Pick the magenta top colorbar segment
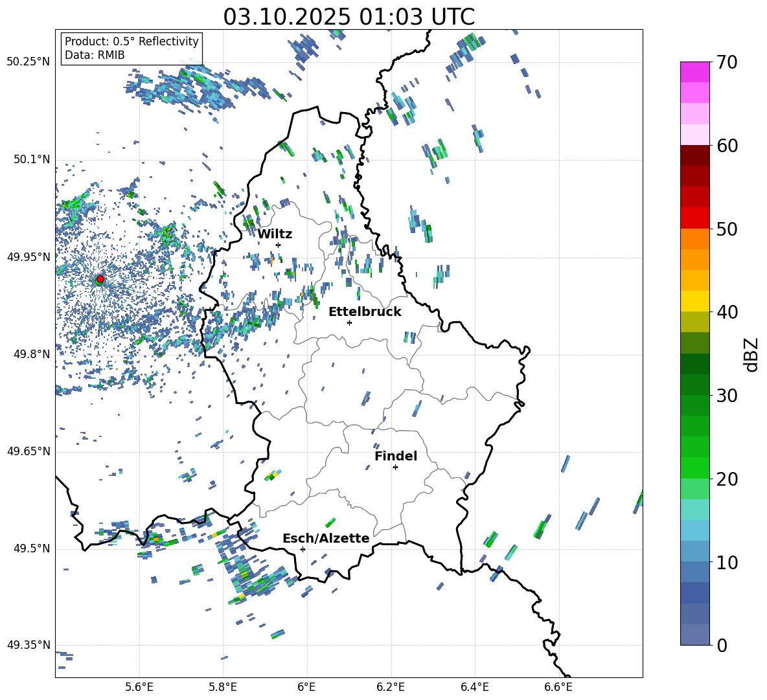767x700 pixels. coord(695,72)
